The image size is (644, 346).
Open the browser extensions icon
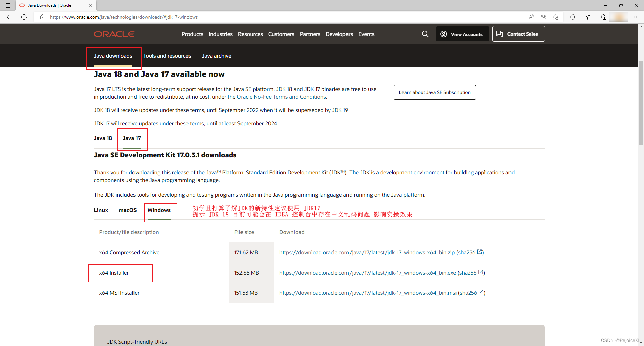tap(573, 17)
